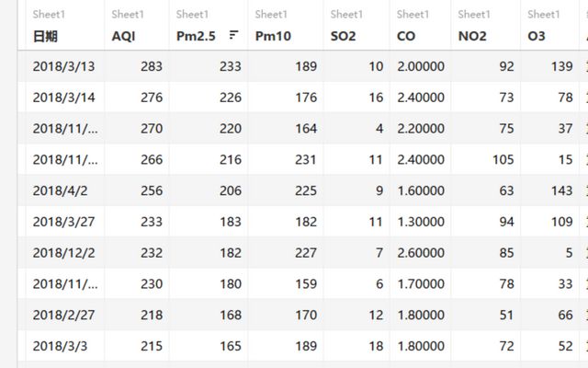Click the AQI column header
This screenshot has width=588, height=368.
pos(123,35)
